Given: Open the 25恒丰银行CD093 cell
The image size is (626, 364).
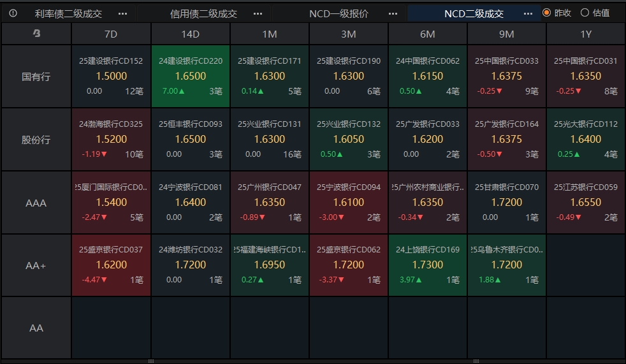Looking at the screenshot, I should 191,140.
